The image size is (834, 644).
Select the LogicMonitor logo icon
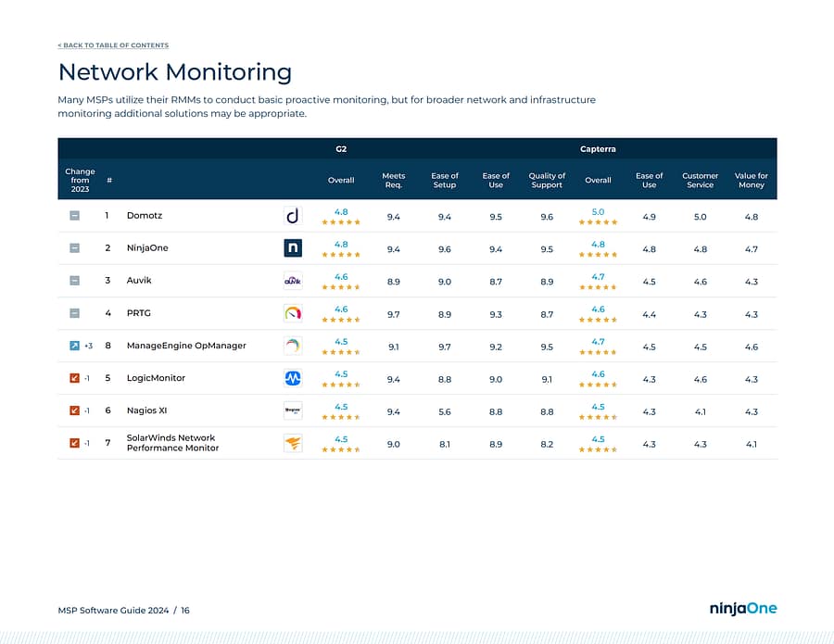(x=293, y=378)
